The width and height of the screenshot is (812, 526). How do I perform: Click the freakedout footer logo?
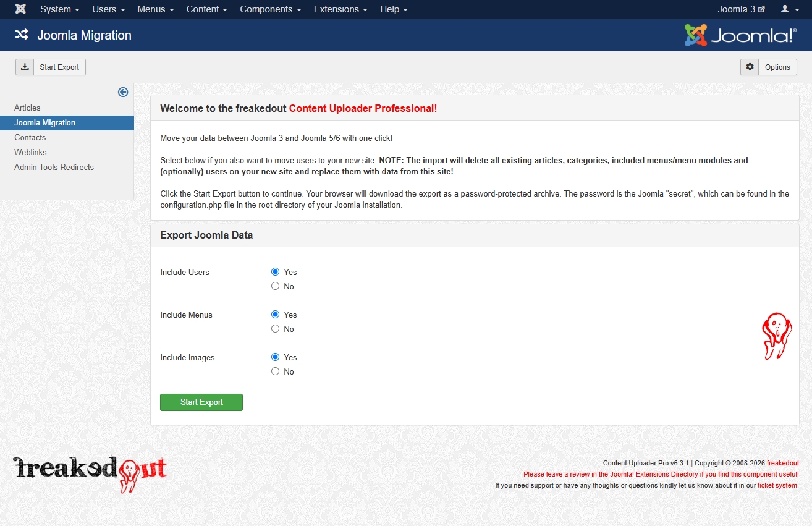pyautogui.click(x=90, y=473)
